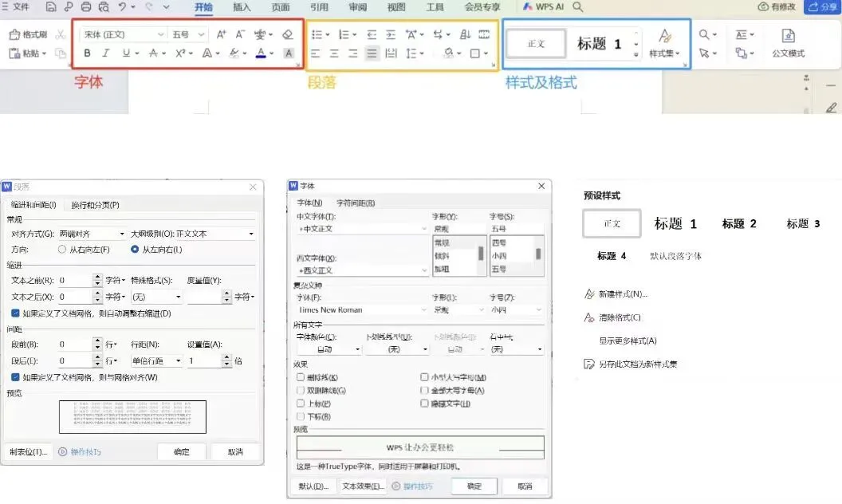Screen dimensions: 842x504
Task: Click the 文本效果 (Text Effects) button
Action: click(363, 486)
